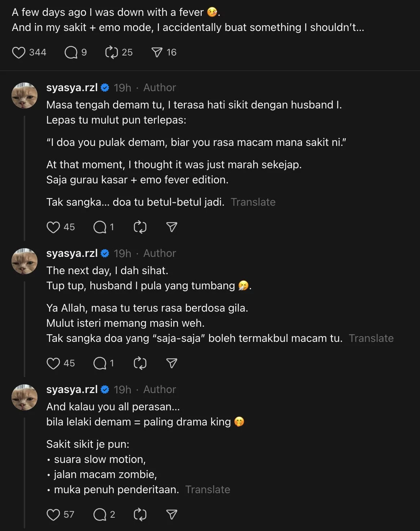Repost the main fever thread

(112, 52)
